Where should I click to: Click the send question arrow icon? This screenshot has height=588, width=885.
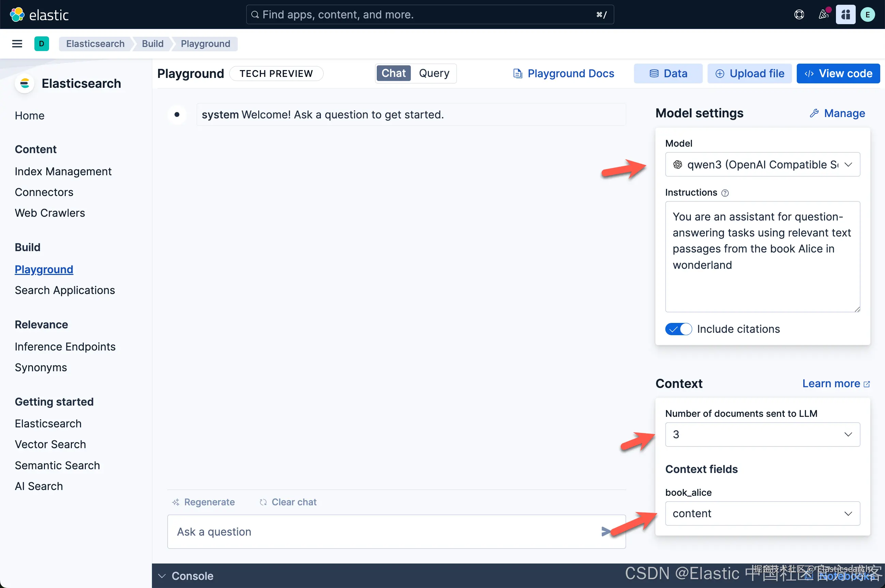(605, 532)
